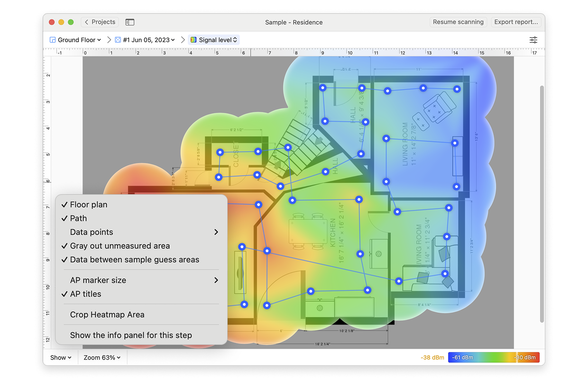
Task: Click the -38 dBm value label
Action: (x=432, y=358)
